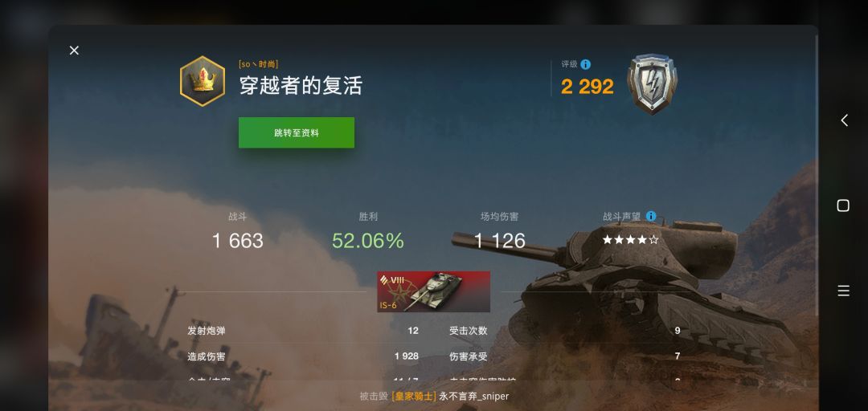
Task: Close the player stats panel with X
Action: [74, 51]
